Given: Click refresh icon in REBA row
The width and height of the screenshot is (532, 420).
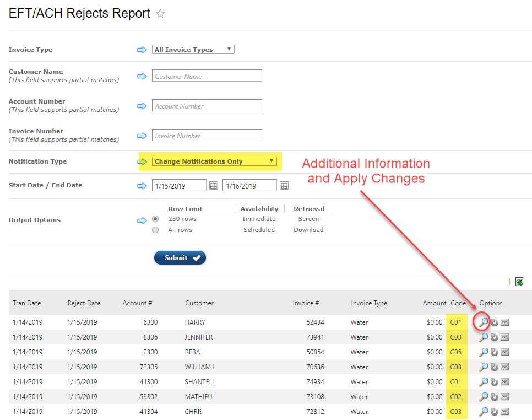Looking at the screenshot, I should 495,352.
